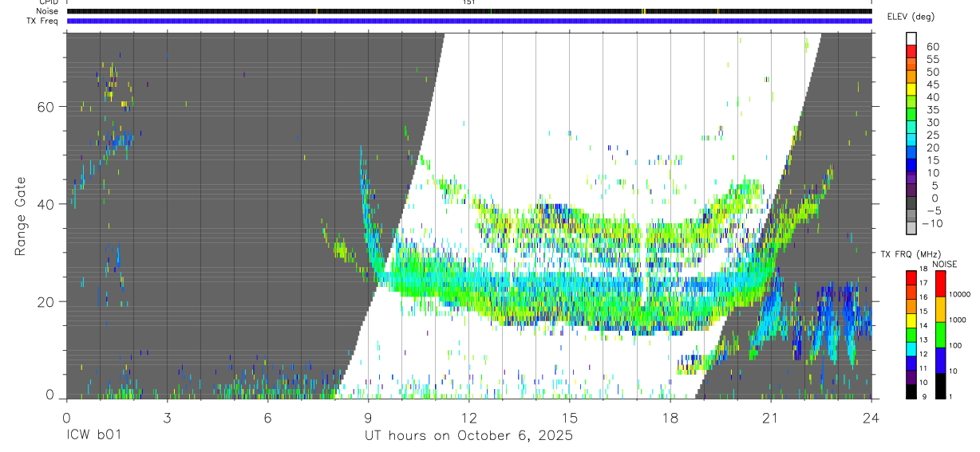The width and height of the screenshot is (980, 452).
Task: Click the '21' hour tick on the time axis
Action: coord(771,417)
